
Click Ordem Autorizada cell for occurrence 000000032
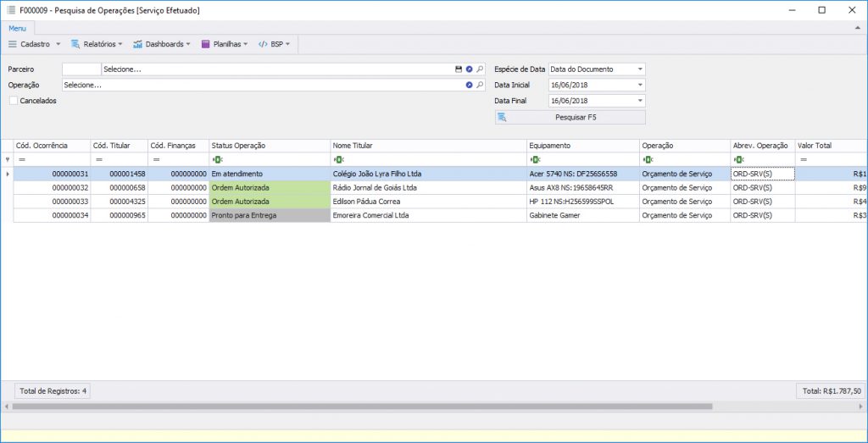point(270,187)
